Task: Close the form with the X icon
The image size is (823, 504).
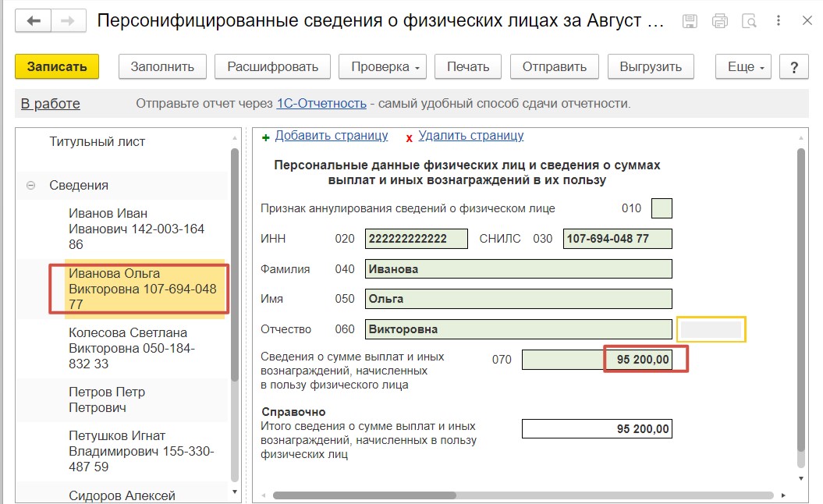Action: [807, 20]
